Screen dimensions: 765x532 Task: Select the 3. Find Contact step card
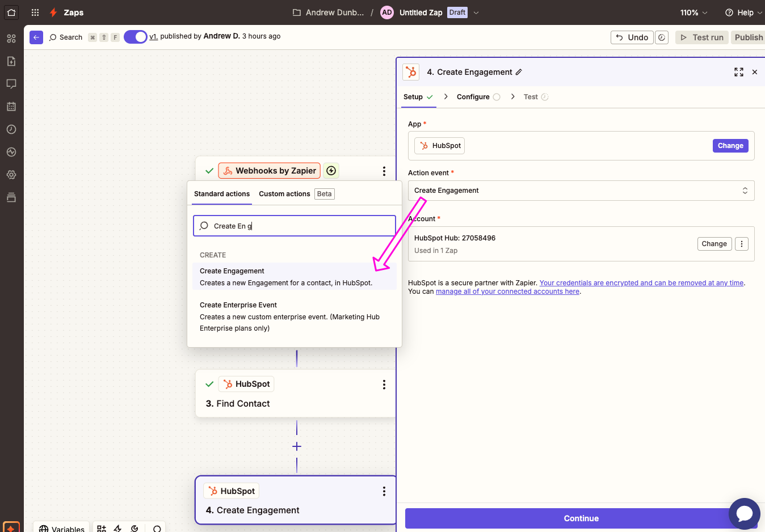295,394
